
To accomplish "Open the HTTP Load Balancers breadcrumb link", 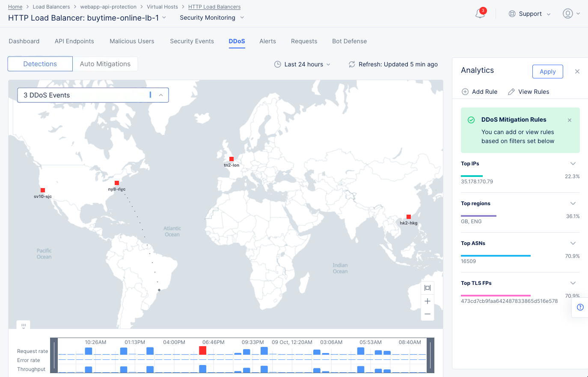I will click(x=214, y=6).
